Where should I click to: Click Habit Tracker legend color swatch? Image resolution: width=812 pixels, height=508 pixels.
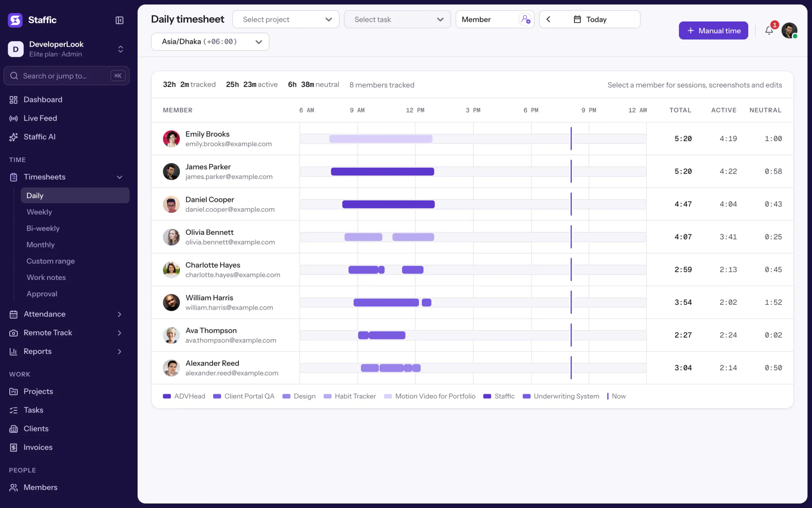click(x=327, y=396)
